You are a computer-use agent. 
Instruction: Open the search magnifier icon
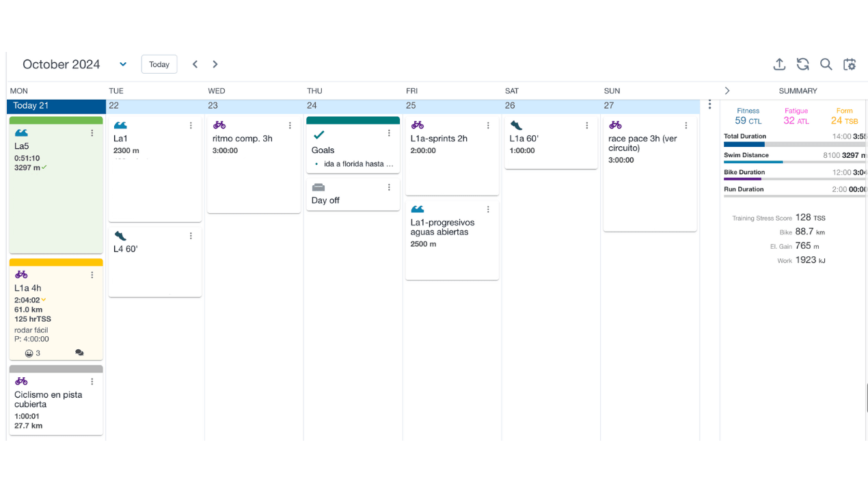pyautogui.click(x=826, y=64)
